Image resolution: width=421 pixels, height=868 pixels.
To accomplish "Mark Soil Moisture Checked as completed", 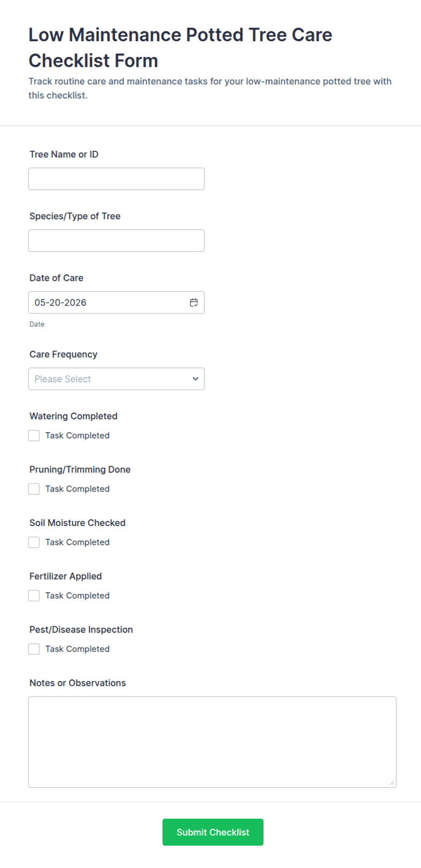I will [x=34, y=542].
